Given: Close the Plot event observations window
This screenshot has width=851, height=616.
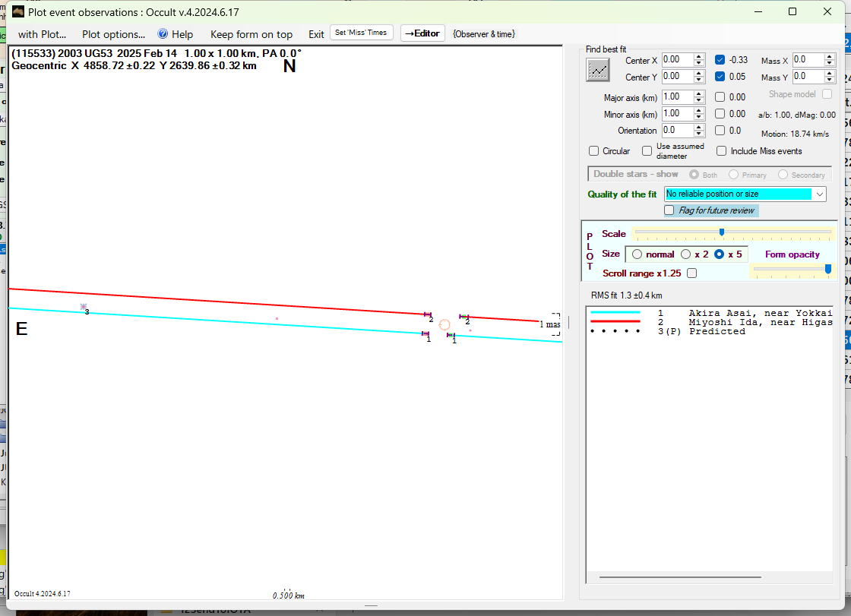Looking at the screenshot, I should tap(827, 11).
